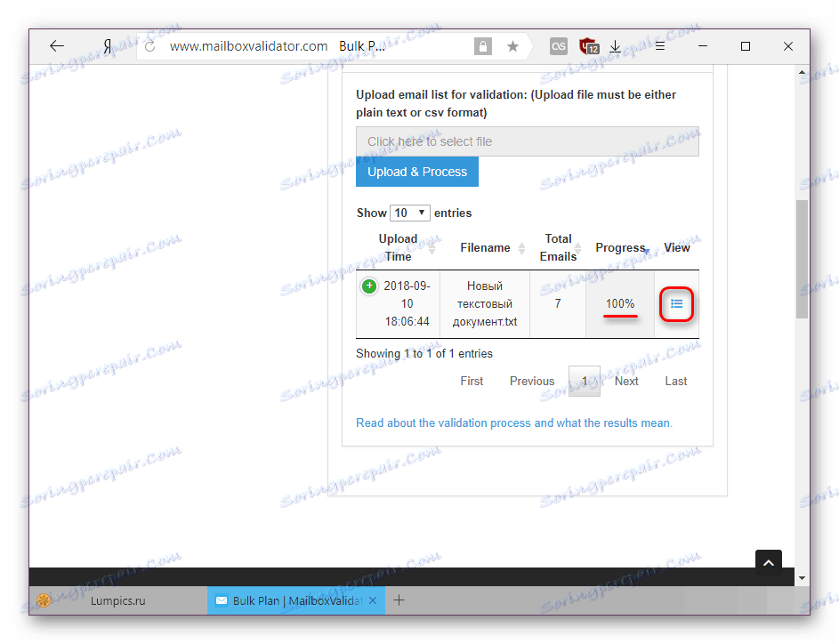Expand row details with green plus icon
This screenshot has width=839, height=644.
pos(369,286)
